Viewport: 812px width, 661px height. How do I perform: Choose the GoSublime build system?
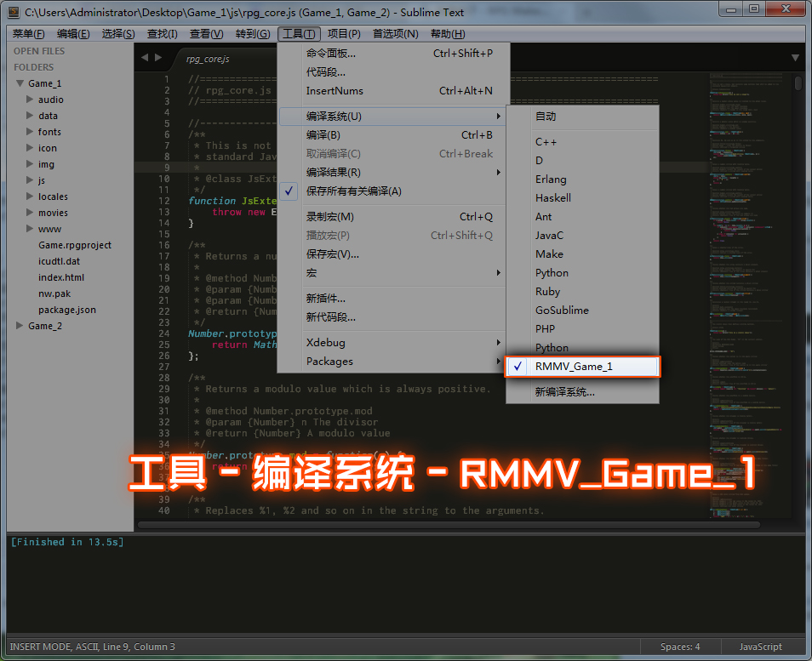pyautogui.click(x=582, y=310)
